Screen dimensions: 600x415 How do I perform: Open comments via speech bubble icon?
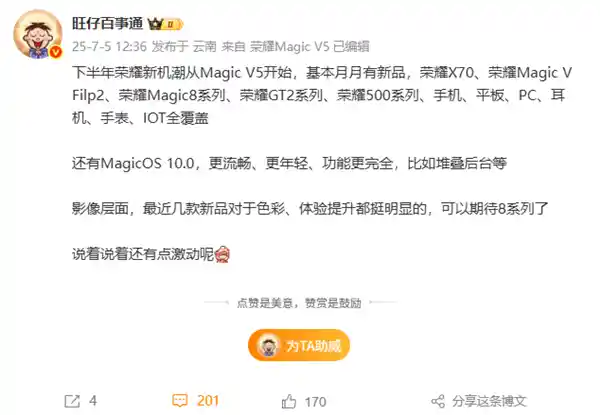tap(180, 401)
